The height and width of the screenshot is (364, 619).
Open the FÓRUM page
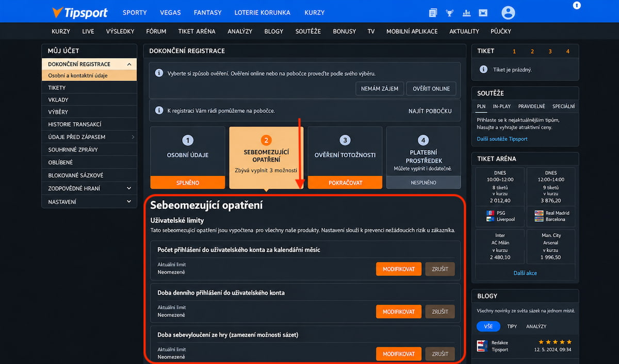pos(156,31)
